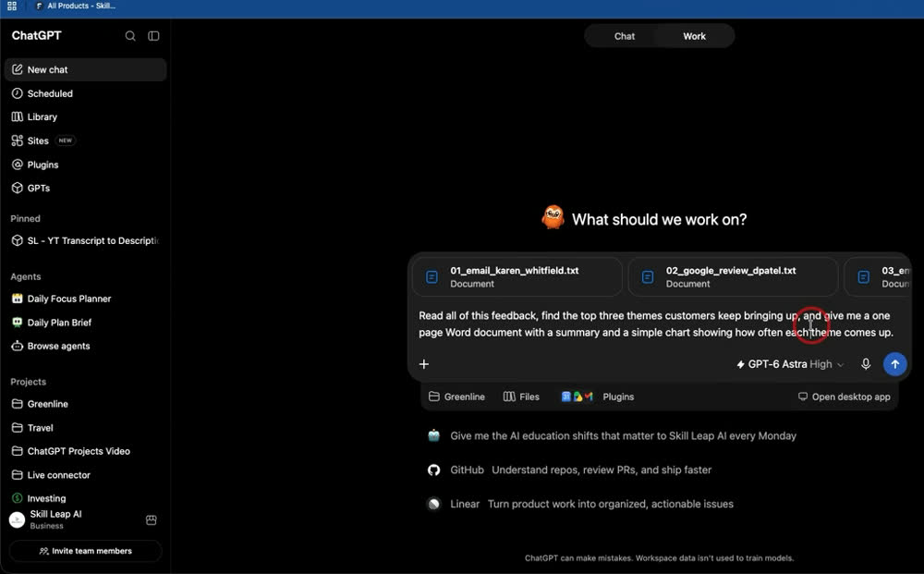Open the Linear suggestion
The height and width of the screenshot is (574, 924).
(580, 504)
